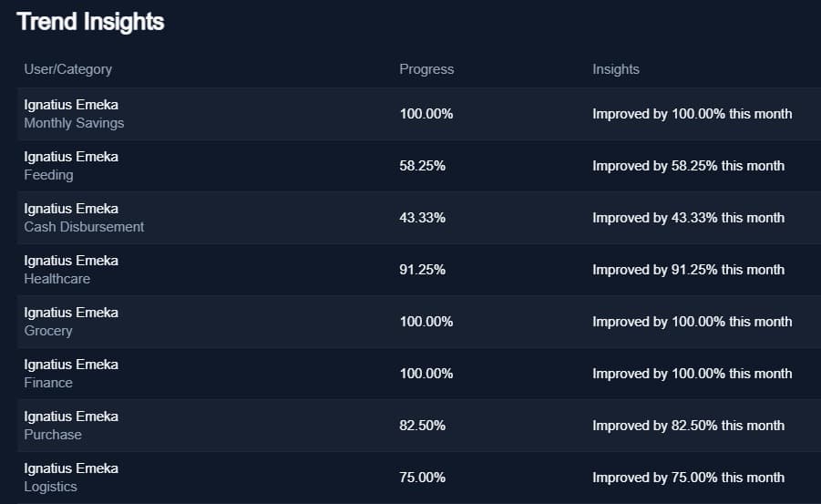Select the Finance category label
Image resolution: width=821 pixels, height=504 pixels.
[x=48, y=383]
